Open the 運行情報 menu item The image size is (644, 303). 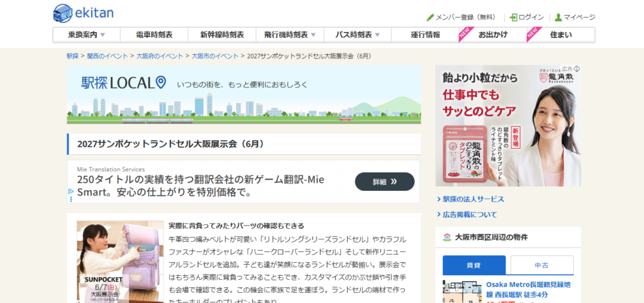coord(425,35)
